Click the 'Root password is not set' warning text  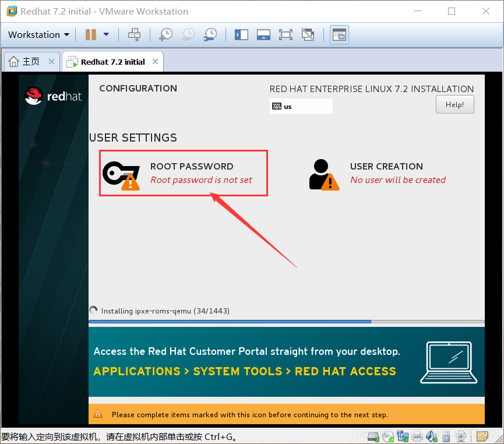click(x=201, y=180)
